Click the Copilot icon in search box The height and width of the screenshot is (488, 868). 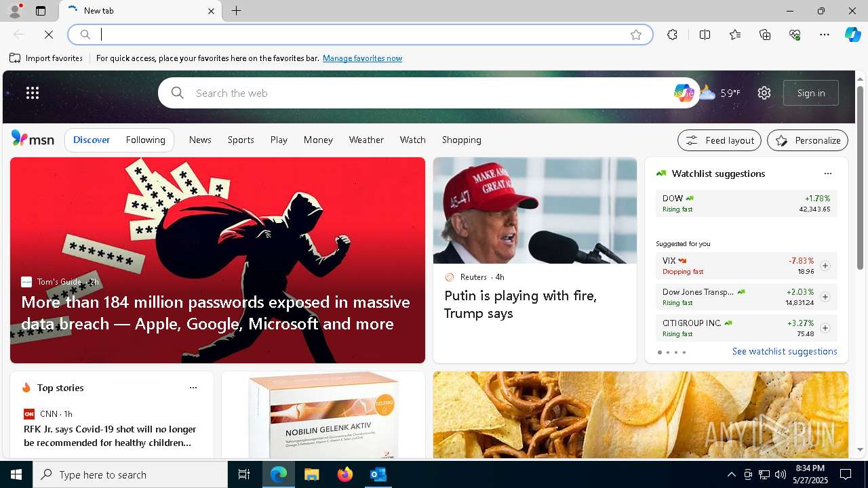click(683, 93)
